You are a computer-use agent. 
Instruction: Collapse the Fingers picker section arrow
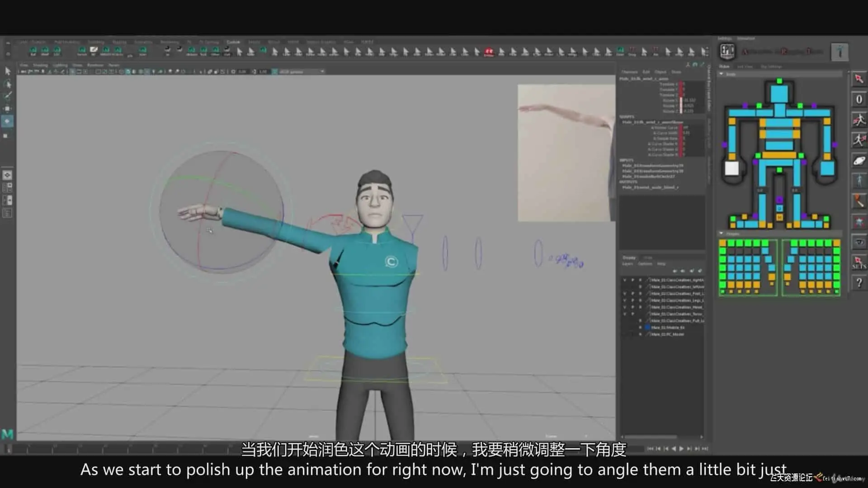(x=722, y=234)
